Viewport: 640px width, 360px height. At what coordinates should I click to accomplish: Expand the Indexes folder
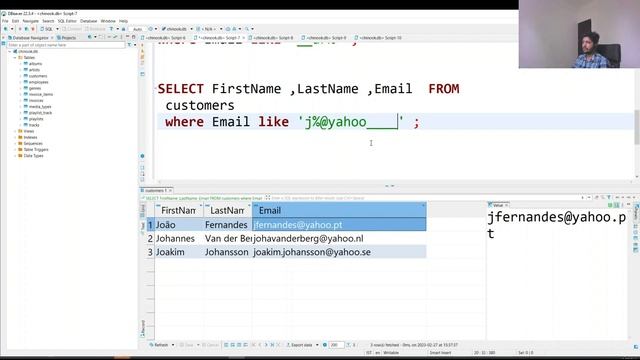[15, 137]
